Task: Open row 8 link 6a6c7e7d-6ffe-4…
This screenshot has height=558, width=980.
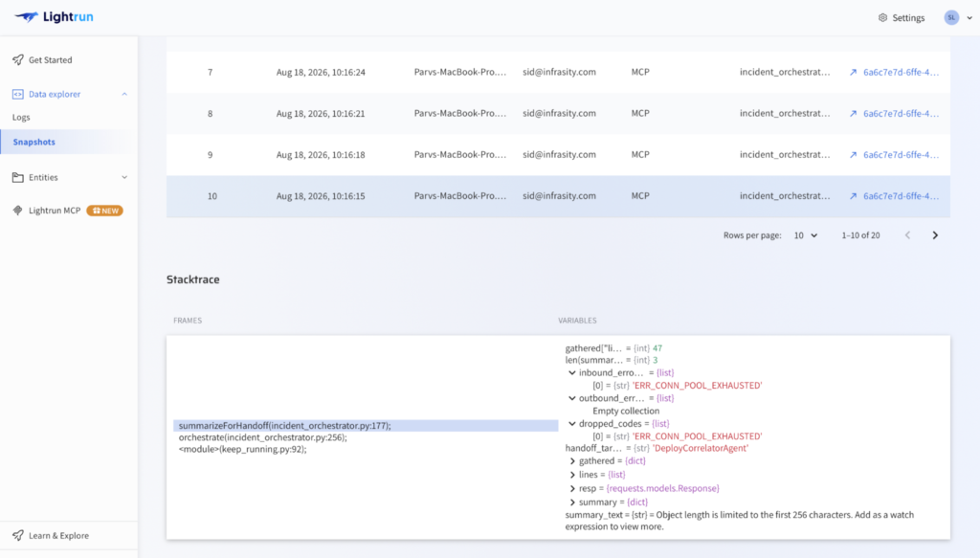Action: pyautogui.click(x=901, y=114)
